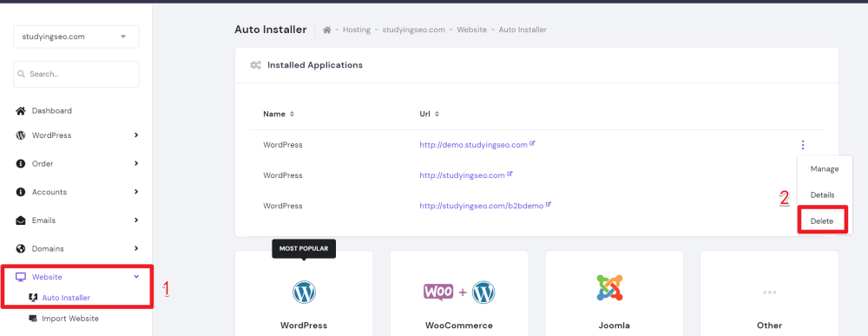Screen dimensions: 868x336
Task: Click the search magnifier icon
Action: pyautogui.click(x=21, y=74)
